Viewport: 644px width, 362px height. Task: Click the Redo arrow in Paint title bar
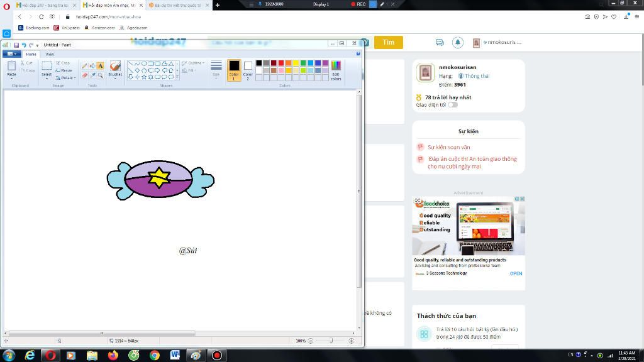[x=31, y=45]
